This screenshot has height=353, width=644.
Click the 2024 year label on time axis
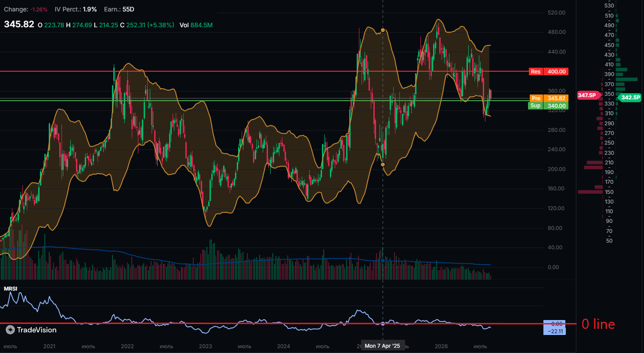284,346
